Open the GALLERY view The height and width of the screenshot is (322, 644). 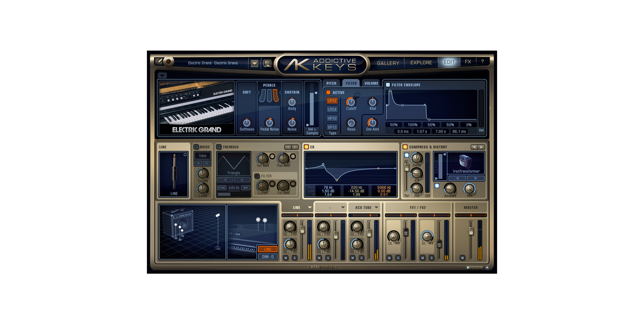coord(388,63)
